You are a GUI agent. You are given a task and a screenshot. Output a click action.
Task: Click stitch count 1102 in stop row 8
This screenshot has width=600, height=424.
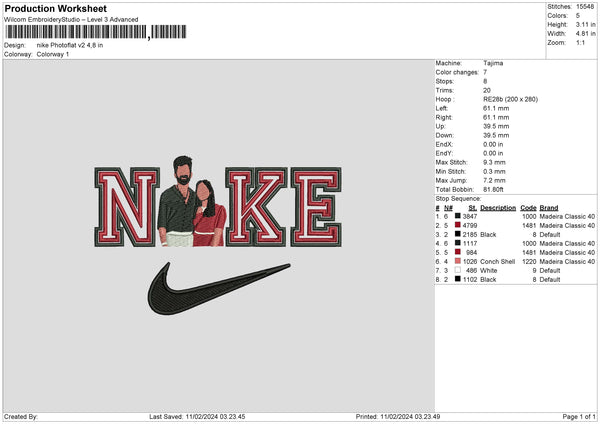click(470, 280)
